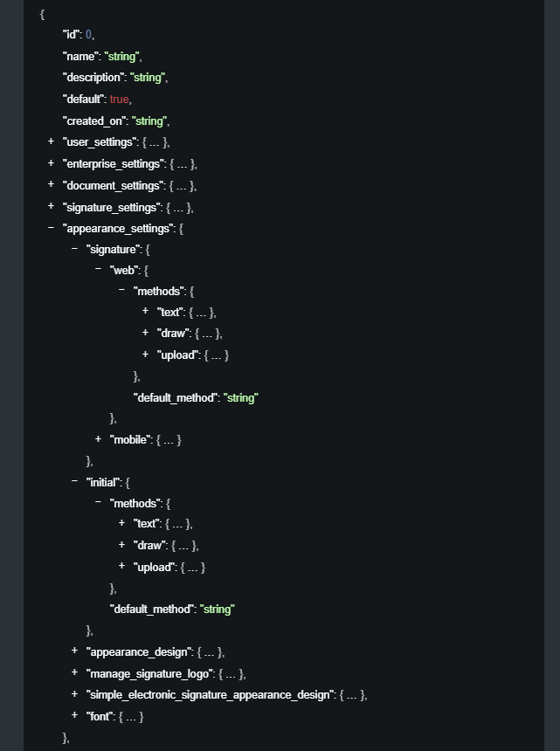Collapse methods node inside web

pyautogui.click(x=121, y=291)
